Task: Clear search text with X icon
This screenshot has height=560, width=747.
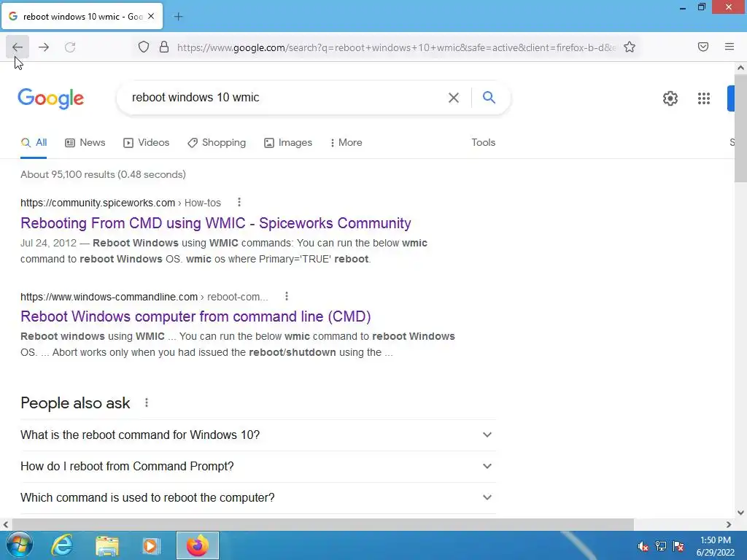Action: 454,98
